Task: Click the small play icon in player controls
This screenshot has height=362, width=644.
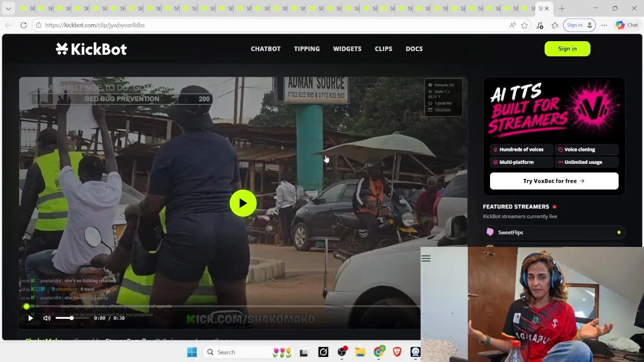Action: pos(31,318)
